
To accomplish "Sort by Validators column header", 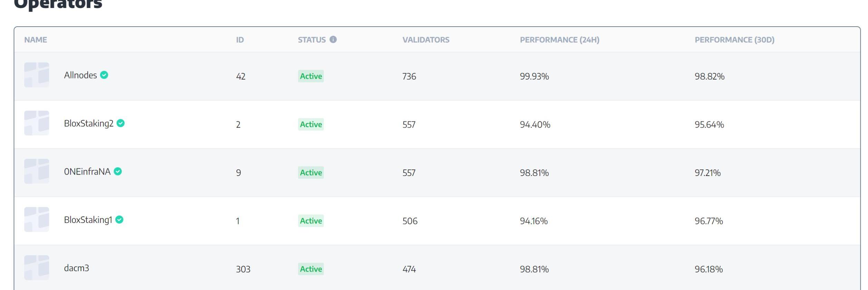I will click(x=426, y=40).
